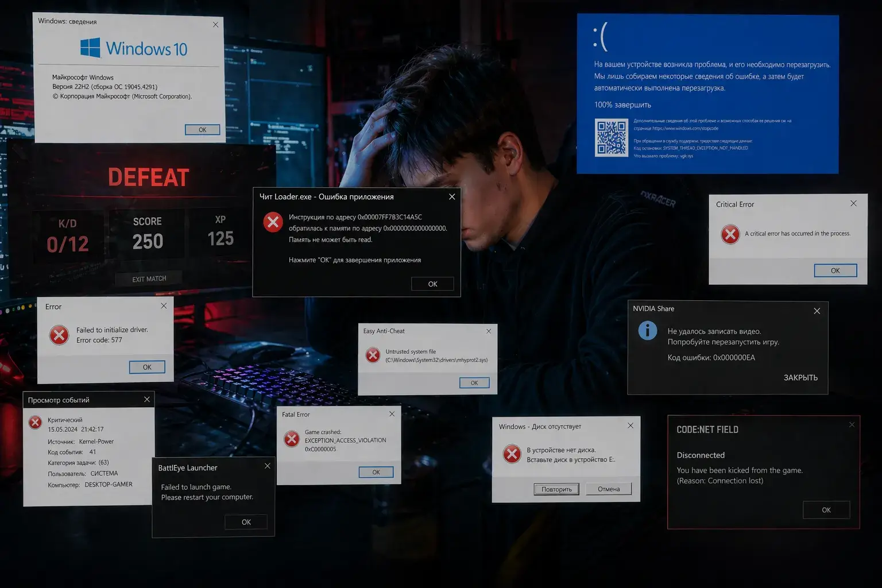Click the error icon in the missing disk dialog
This screenshot has width=882, height=588.
click(x=512, y=454)
